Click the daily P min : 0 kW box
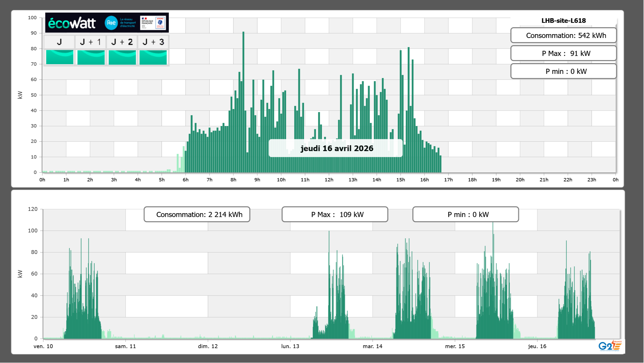Screen dimensions: 644x363 [x=563, y=71]
